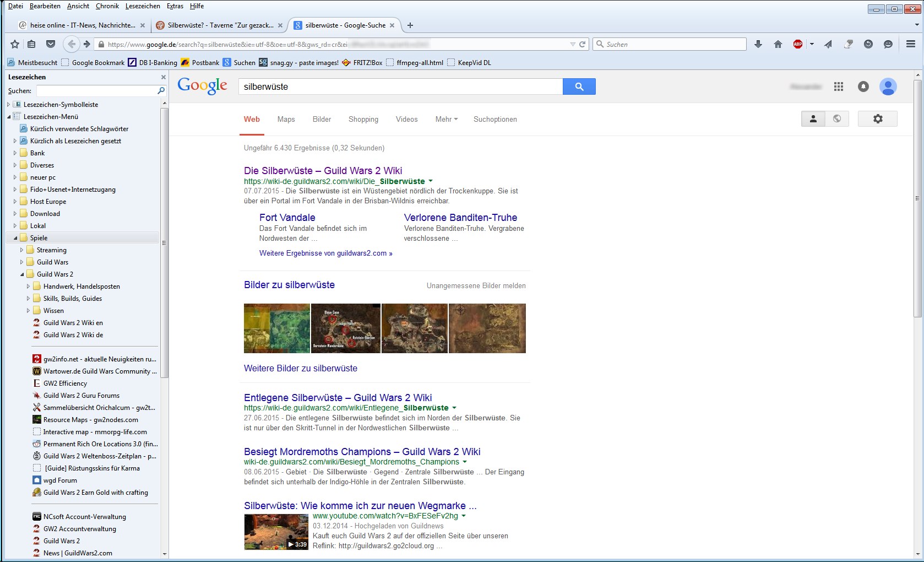924x562 pixels.
Task: Open the Fort Vandale result link
Action: click(x=287, y=218)
